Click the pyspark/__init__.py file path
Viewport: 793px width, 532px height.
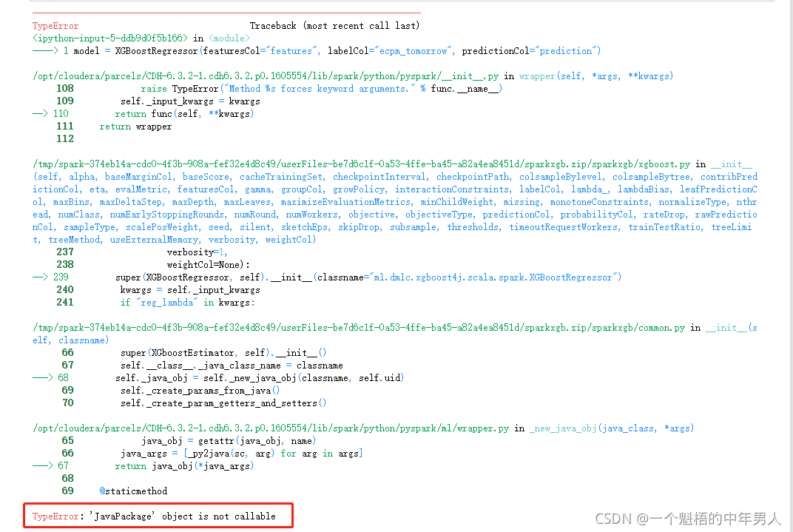[x=266, y=76]
